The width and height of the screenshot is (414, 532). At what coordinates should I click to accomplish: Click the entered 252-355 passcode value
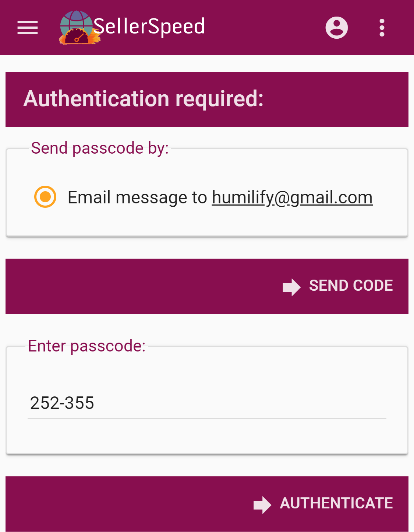coord(62,403)
